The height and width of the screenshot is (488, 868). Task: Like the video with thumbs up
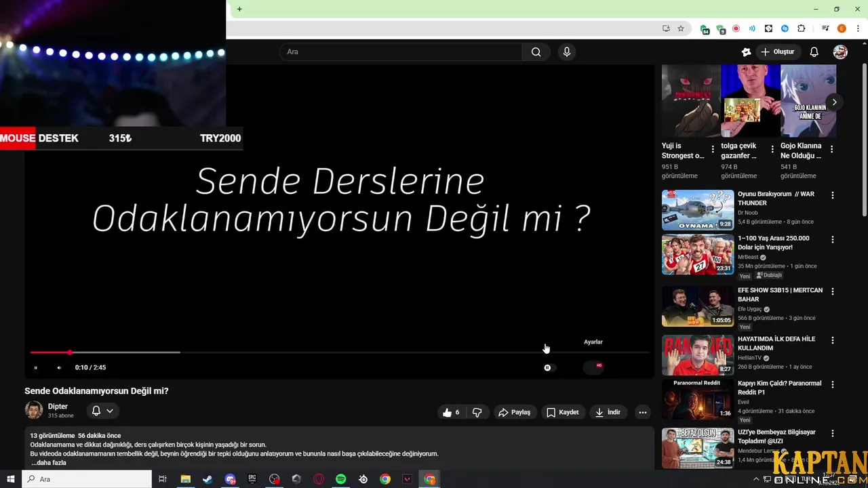pos(451,412)
